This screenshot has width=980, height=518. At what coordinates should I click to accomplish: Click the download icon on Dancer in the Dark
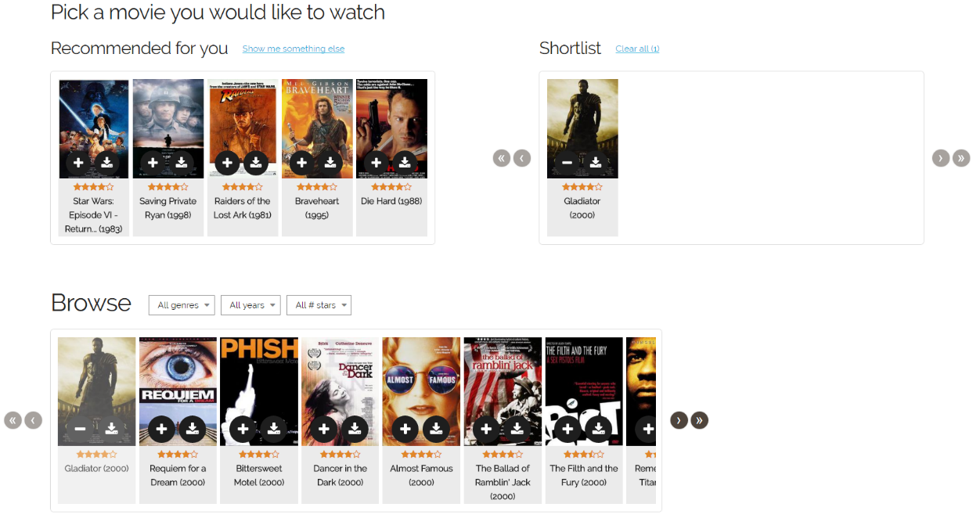pos(355,429)
